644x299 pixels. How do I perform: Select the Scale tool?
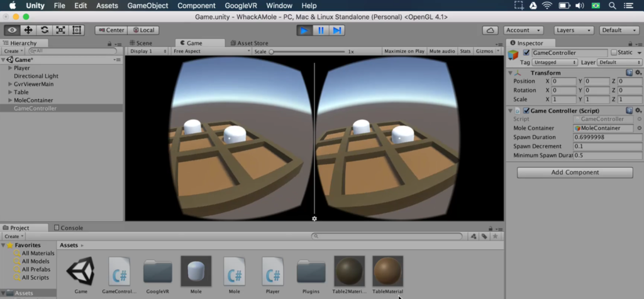click(x=61, y=30)
